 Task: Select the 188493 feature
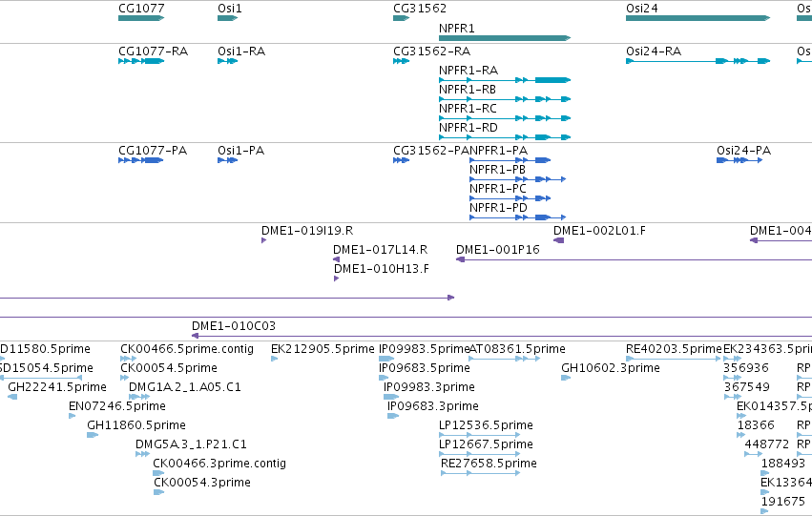tap(765, 473)
